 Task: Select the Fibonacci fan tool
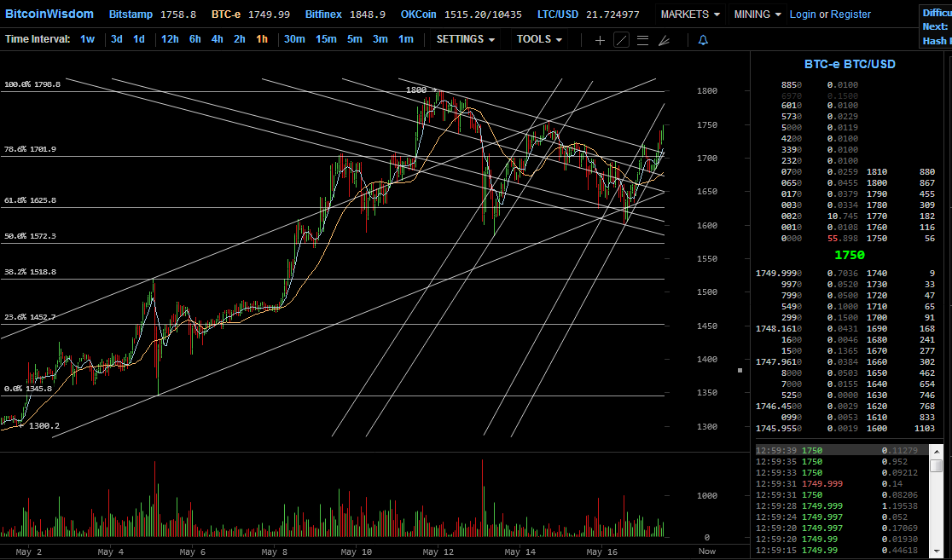click(x=664, y=40)
